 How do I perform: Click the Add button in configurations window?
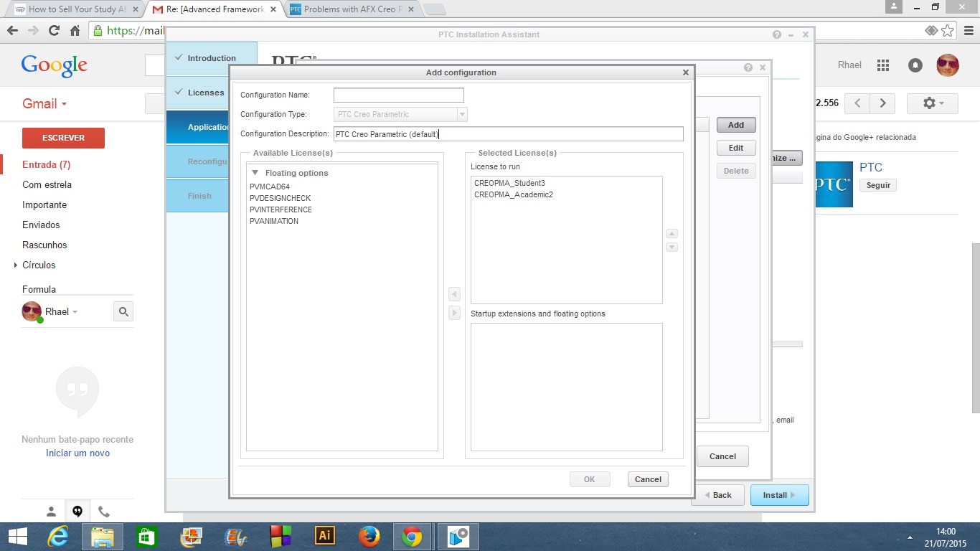tap(736, 125)
